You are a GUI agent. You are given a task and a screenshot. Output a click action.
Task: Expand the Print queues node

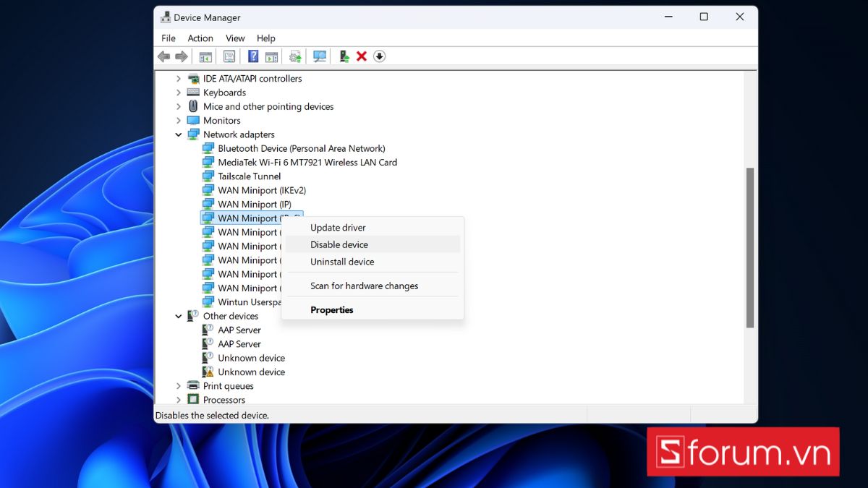[x=179, y=385]
